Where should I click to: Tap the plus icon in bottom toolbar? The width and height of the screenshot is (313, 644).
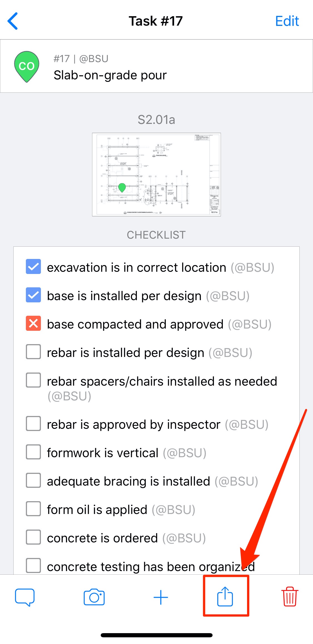point(161,598)
